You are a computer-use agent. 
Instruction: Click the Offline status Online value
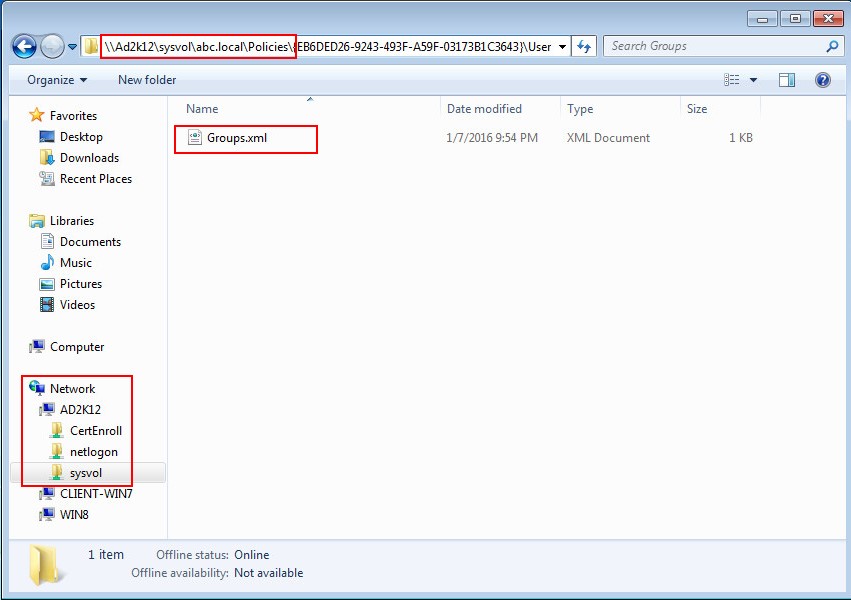coord(252,555)
